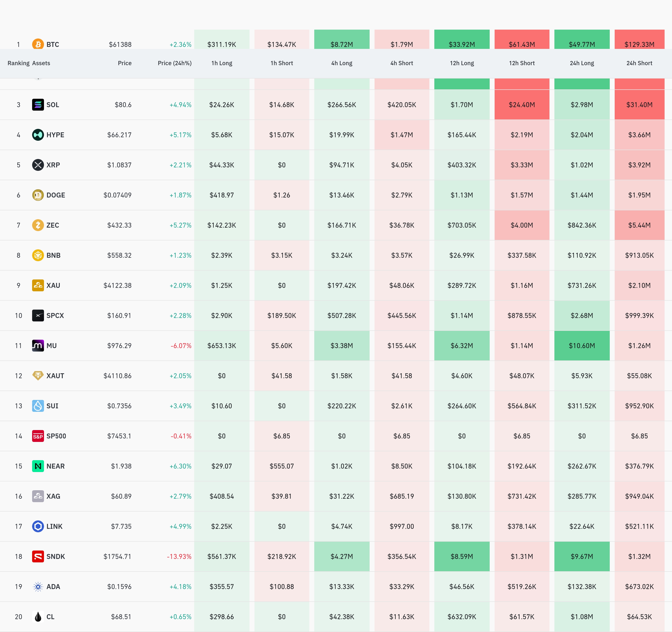This screenshot has width=672, height=632.
Task: Sort by 24h Short column header
Action: pos(639,63)
